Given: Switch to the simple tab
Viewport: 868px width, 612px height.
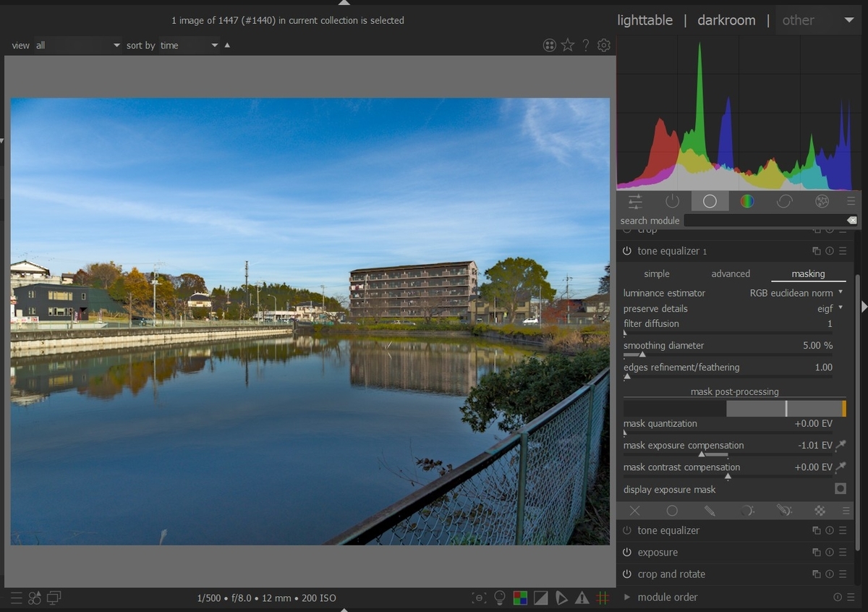Looking at the screenshot, I should [657, 274].
